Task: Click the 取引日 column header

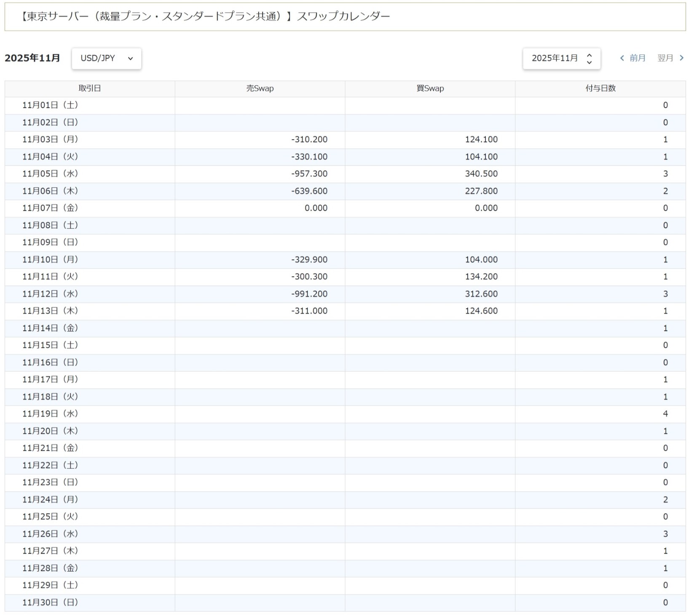Action: (x=90, y=89)
